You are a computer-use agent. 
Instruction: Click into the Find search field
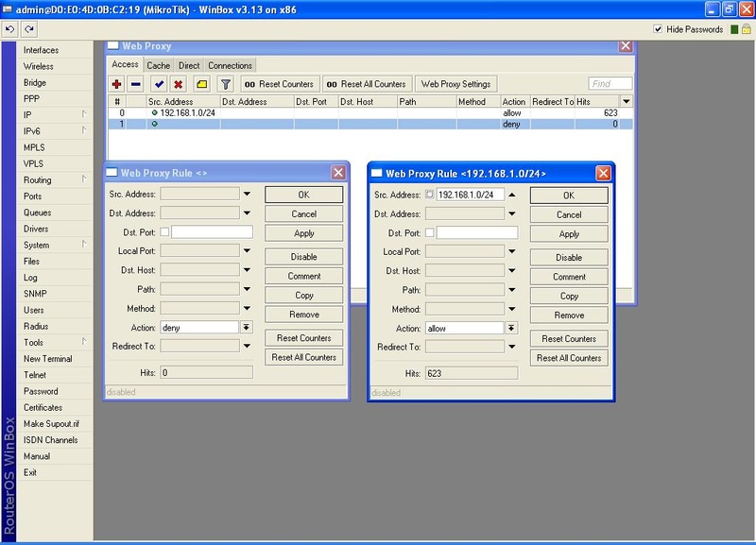click(x=610, y=84)
